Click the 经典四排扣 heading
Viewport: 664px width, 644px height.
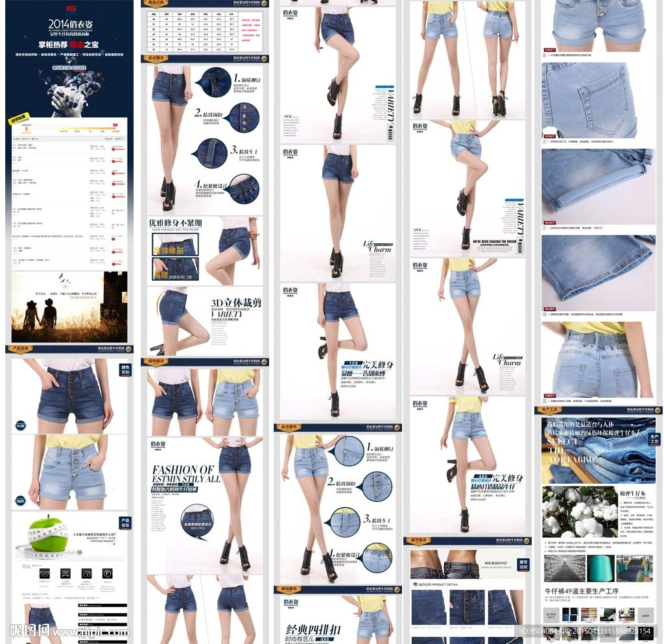click(313, 630)
